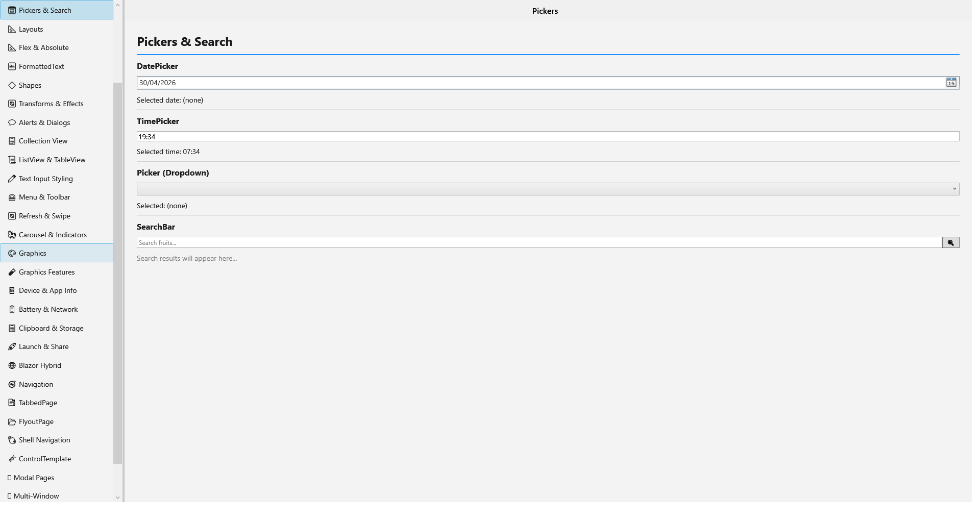Click the Flex & Absolute icon
The width and height of the screenshot is (980, 522).
pos(12,47)
